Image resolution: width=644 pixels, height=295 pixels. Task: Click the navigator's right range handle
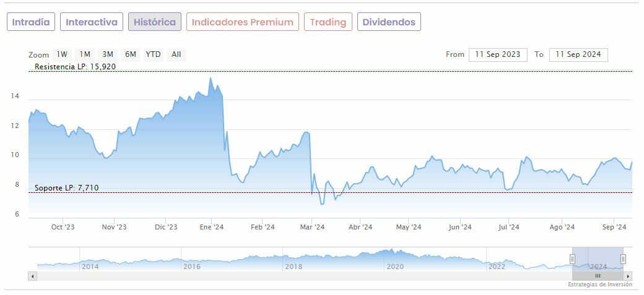(623, 259)
